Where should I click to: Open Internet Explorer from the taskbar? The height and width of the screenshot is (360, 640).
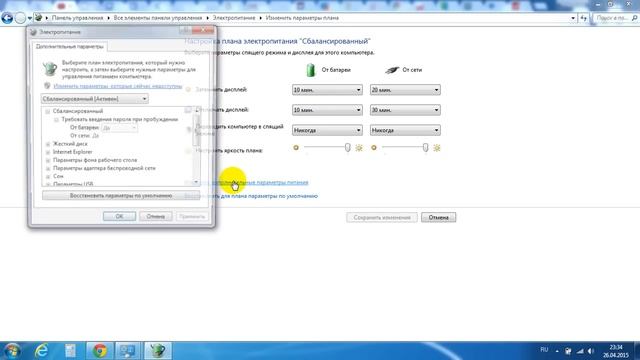tap(42, 351)
